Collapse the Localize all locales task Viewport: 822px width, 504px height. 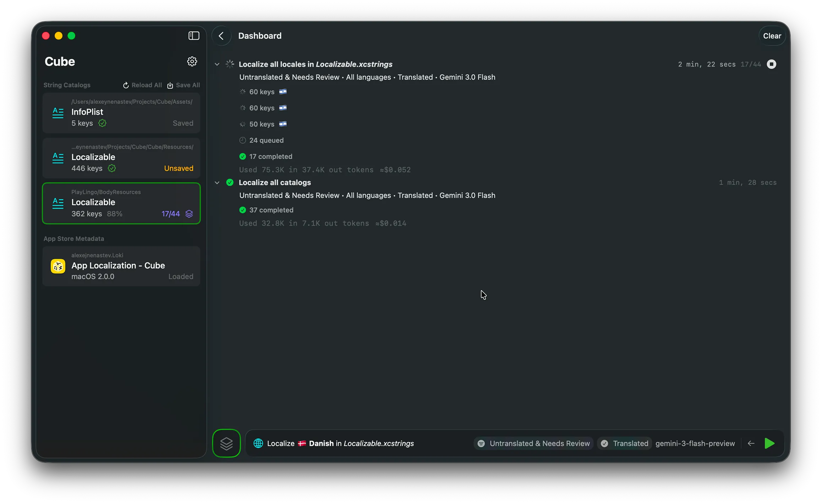[x=217, y=64]
